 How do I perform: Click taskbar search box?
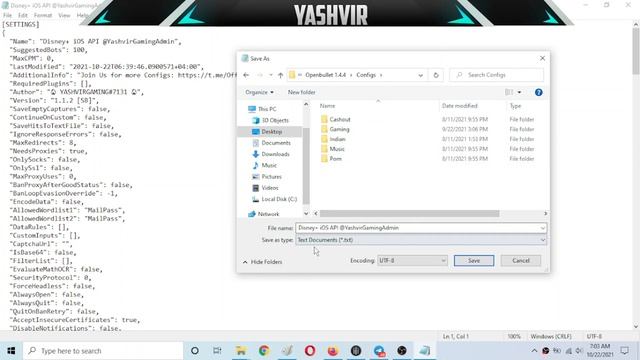[x=103, y=351]
